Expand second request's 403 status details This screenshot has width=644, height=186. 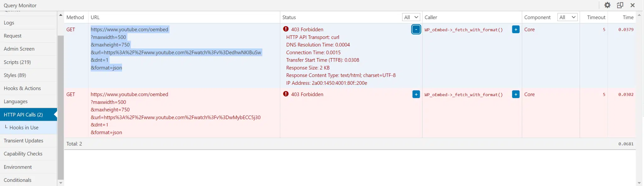pos(416,94)
